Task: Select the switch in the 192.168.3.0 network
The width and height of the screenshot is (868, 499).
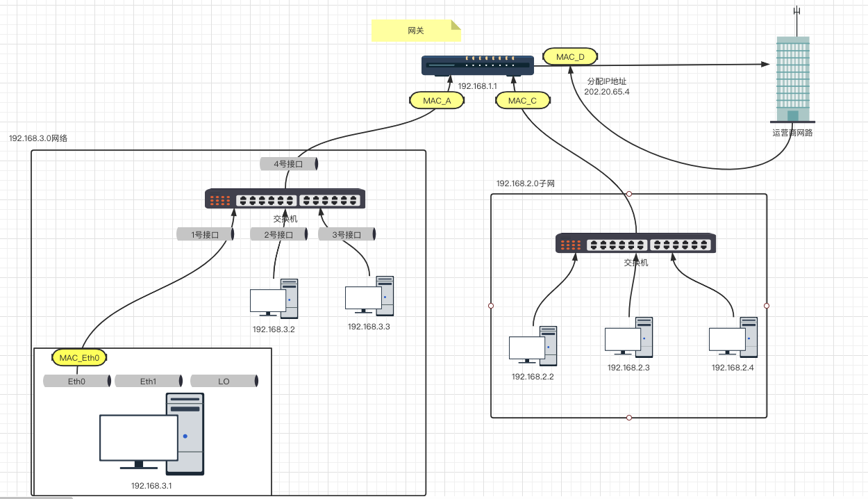Action: click(285, 199)
